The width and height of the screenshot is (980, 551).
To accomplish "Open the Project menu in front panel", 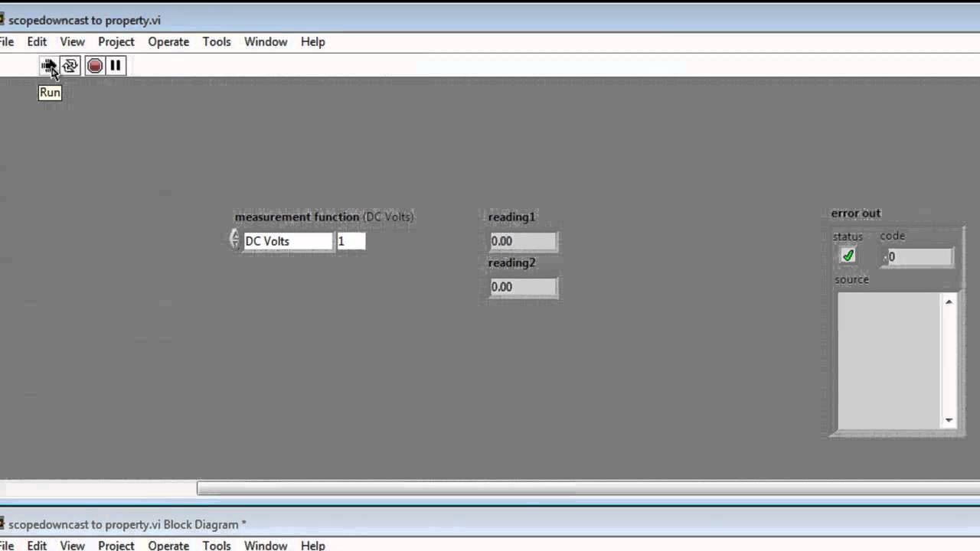I will (116, 42).
